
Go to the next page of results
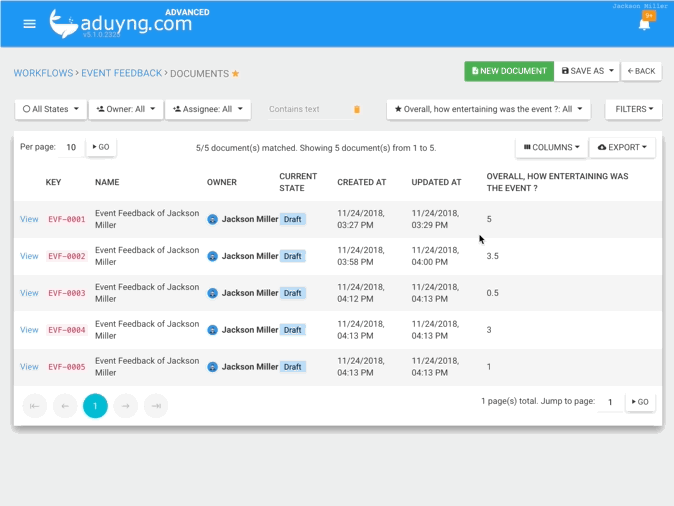126,406
